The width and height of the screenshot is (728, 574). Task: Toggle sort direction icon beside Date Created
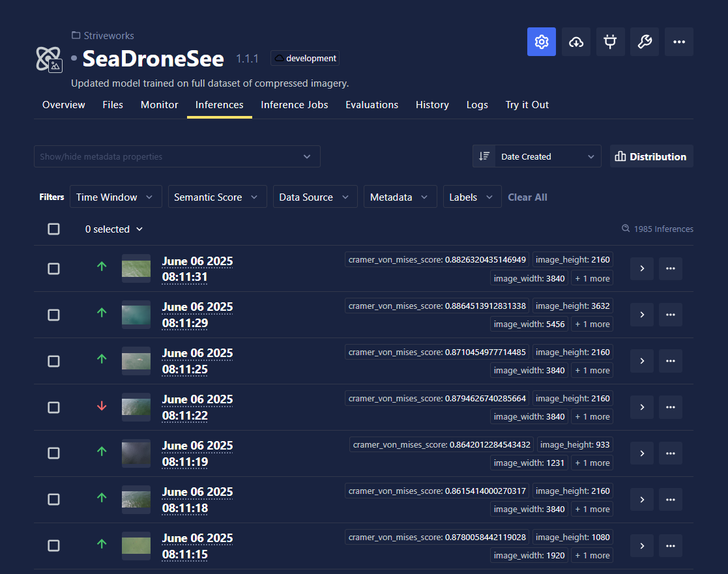click(484, 156)
